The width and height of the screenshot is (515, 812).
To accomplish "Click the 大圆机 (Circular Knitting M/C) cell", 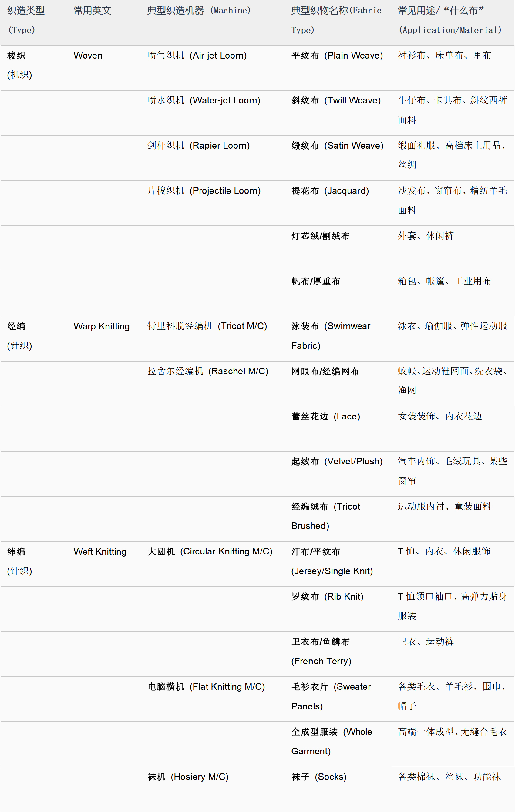I will tap(210, 552).
